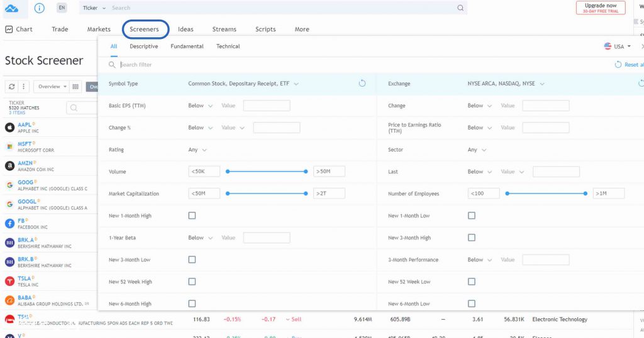Open the Trade menu
Image resolution: width=644 pixels, height=338 pixels.
(60, 29)
